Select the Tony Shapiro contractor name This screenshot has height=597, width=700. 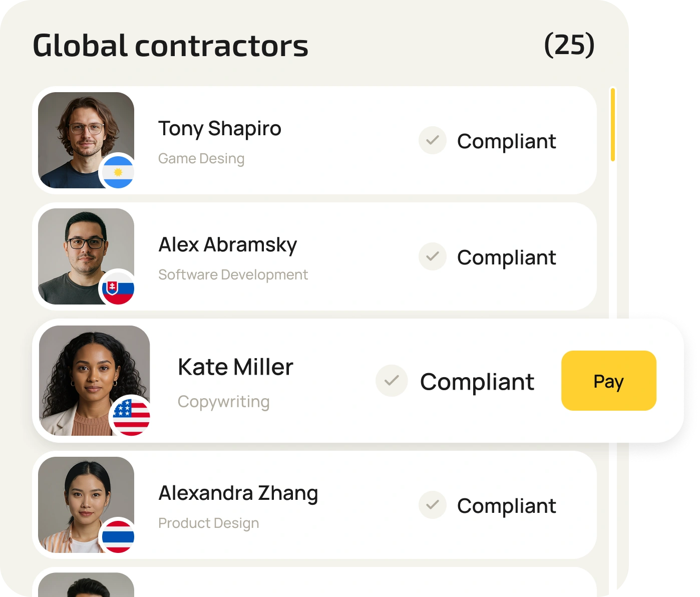(220, 129)
